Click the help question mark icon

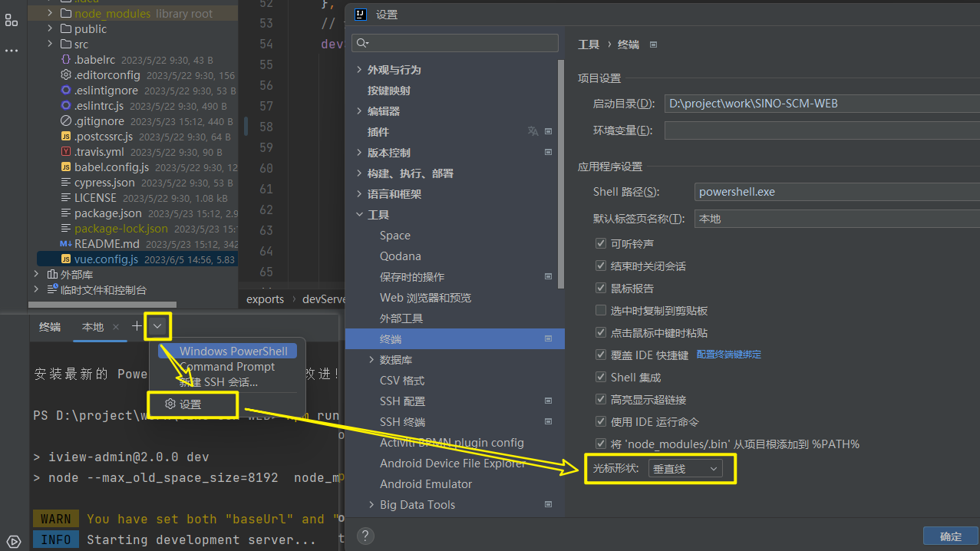pos(365,536)
